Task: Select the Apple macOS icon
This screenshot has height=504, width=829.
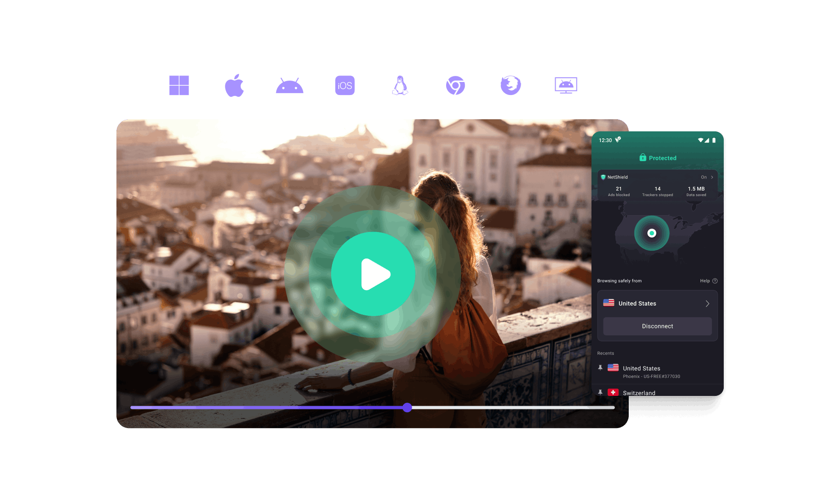Action: pos(234,86)
